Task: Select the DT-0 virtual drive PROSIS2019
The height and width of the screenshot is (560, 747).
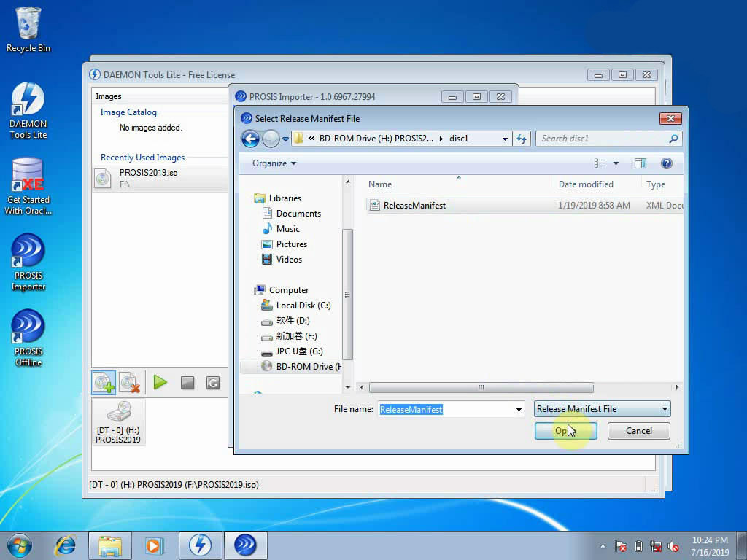Action: (118, 422)
